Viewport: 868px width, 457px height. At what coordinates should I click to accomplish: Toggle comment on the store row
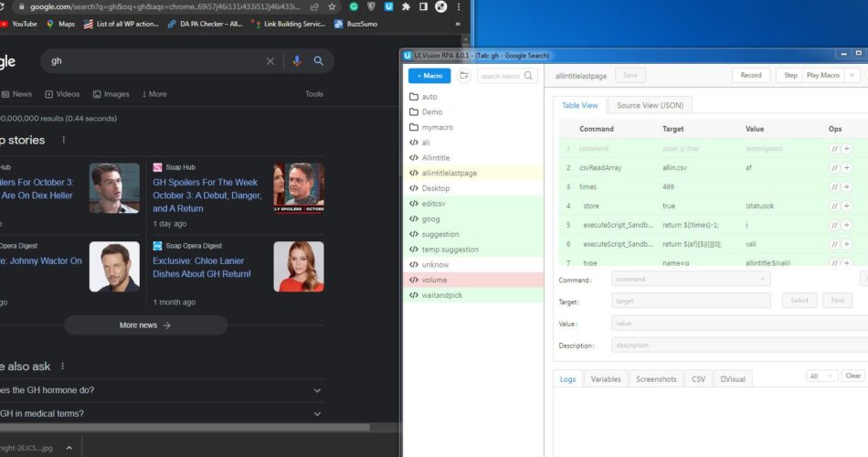click(x=834, y=207)
